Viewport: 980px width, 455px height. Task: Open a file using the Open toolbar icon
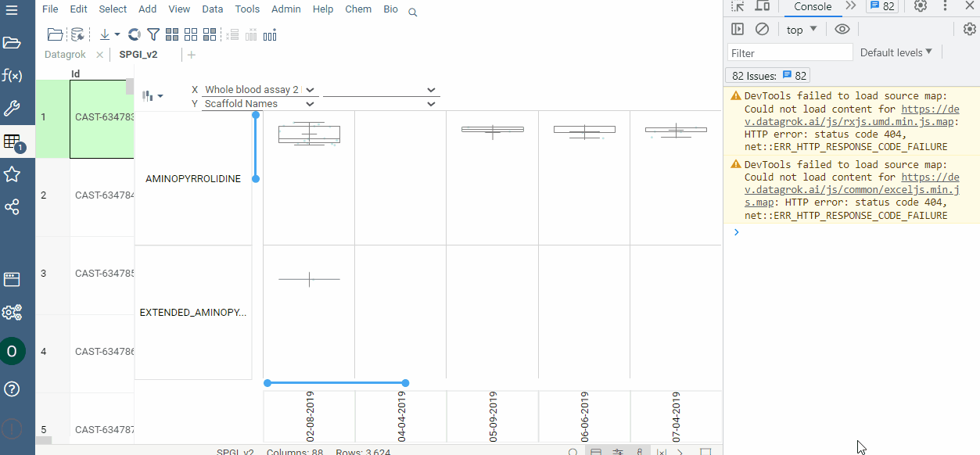point(55,34)
